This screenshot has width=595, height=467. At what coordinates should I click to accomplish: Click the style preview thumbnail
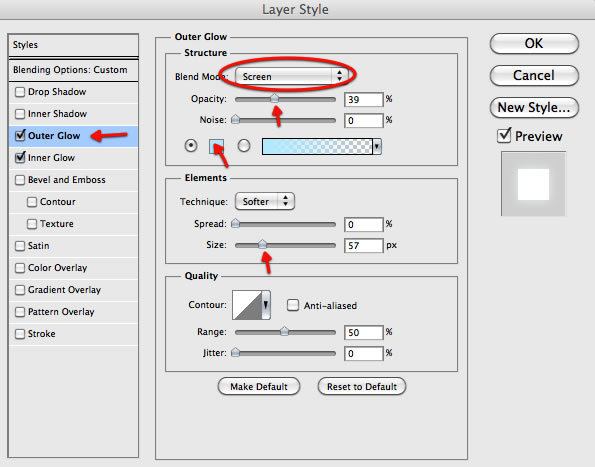(x=534, y=184)
